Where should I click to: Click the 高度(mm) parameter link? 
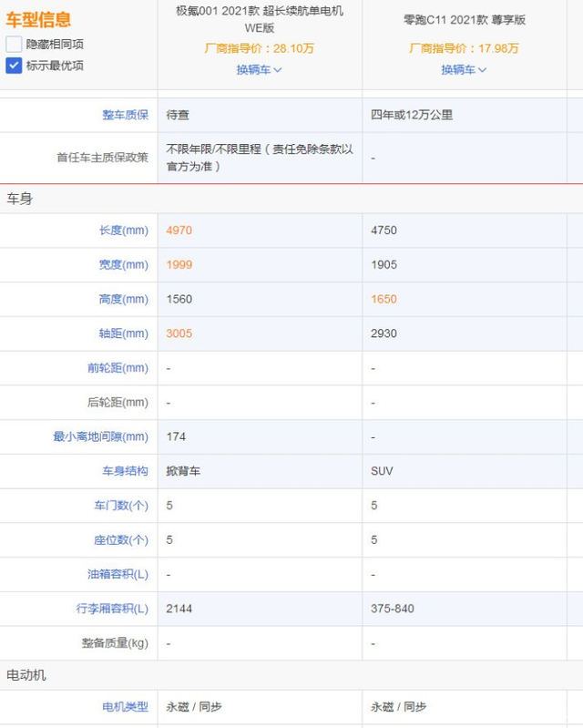click(124, 299)
